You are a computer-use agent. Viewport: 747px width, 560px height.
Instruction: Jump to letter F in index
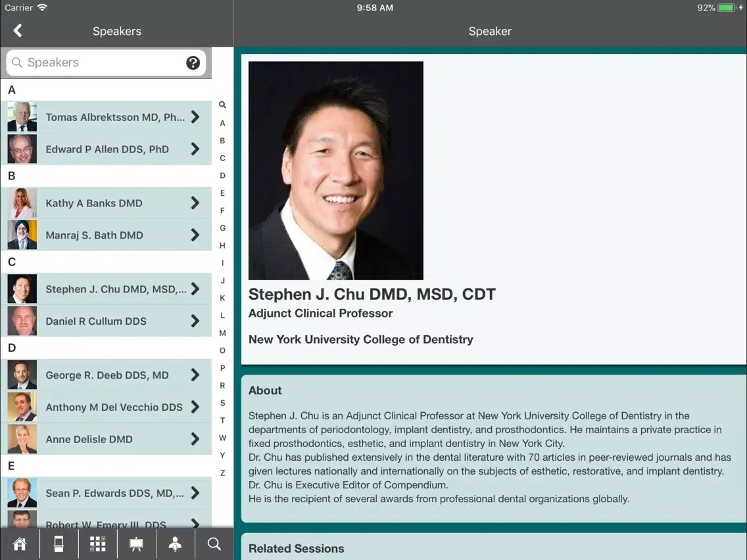coord(222,210)
